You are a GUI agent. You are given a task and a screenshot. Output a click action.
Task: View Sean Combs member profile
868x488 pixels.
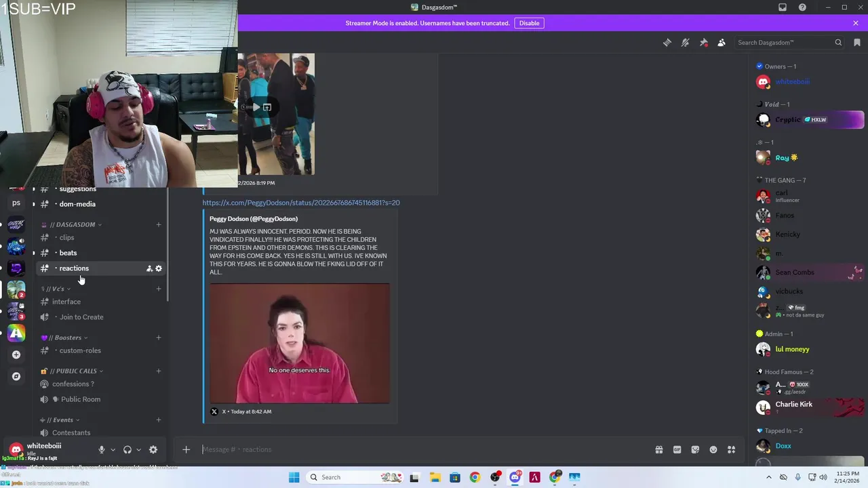click(x=810, y=272)
